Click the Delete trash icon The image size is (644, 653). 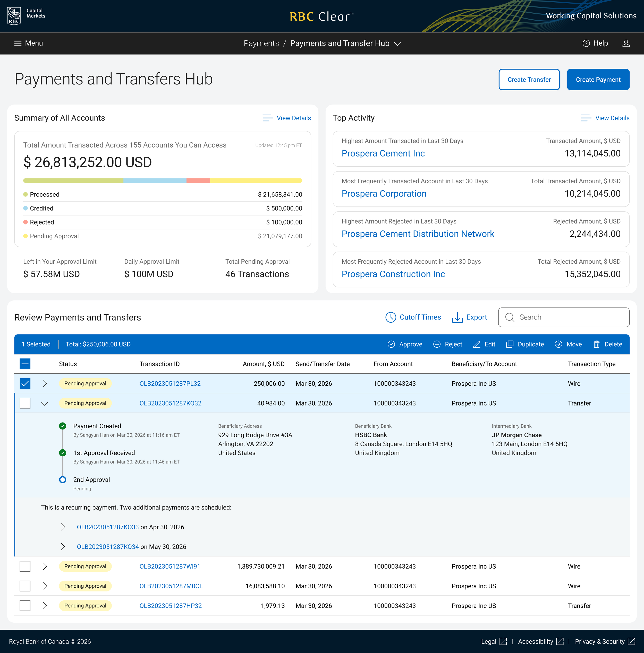596,344
